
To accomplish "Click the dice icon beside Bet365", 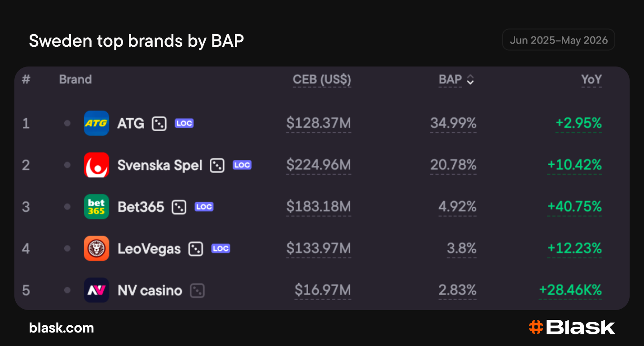I will point(179,207).
